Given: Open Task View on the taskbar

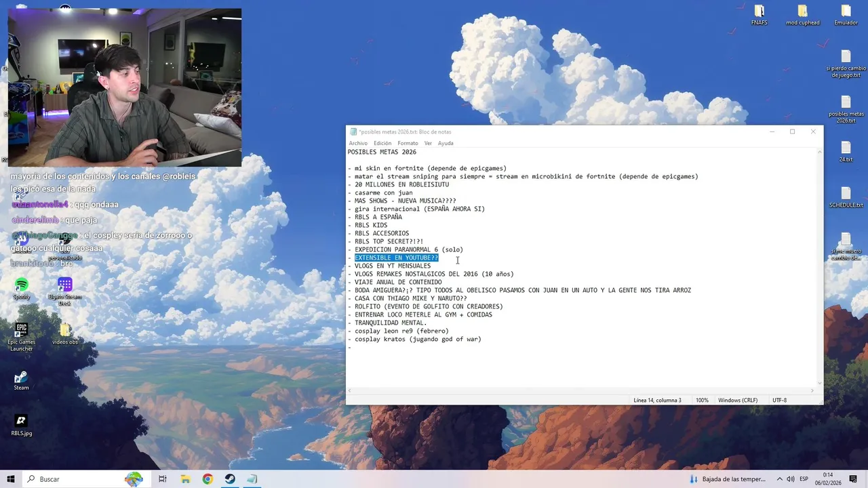Looking at the screenshot, I should [163, 479].
